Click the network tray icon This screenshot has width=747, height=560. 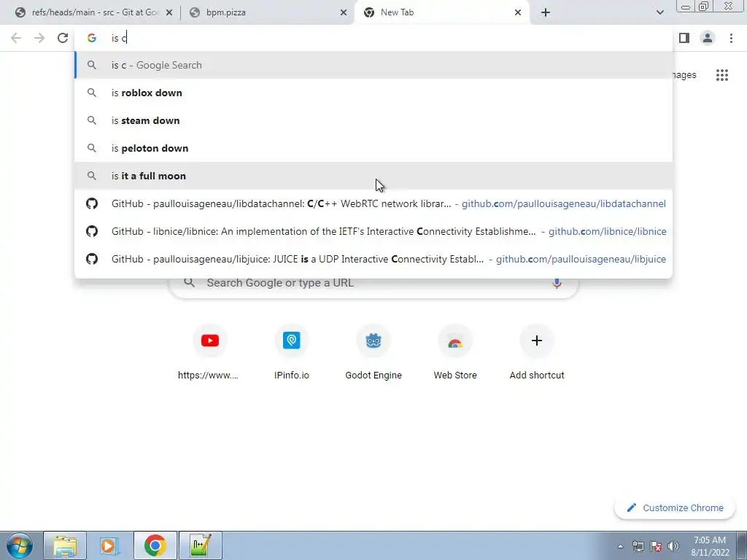[x=638, y=546]
